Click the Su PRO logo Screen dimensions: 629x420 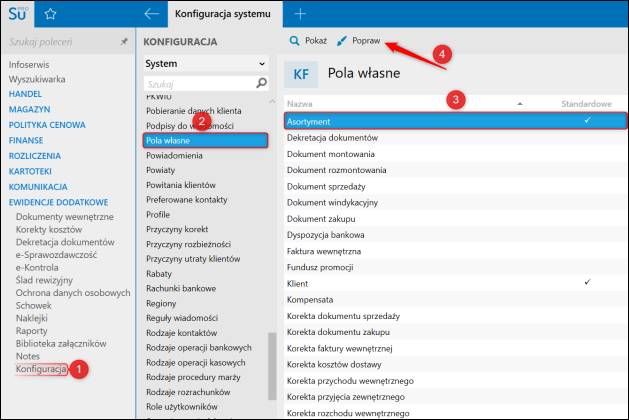[18, 14]
